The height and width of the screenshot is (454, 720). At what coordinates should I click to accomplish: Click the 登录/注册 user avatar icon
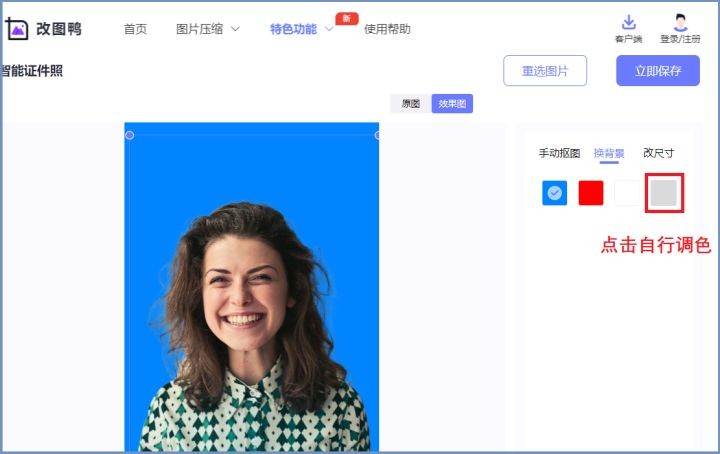tap(680, 23)
